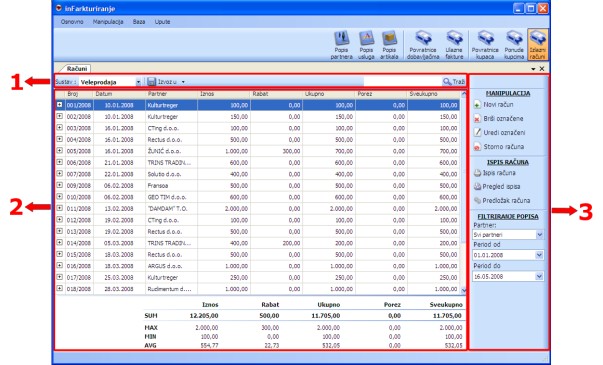
Task: Select partner cell ŽUNIĆ d.o.o.
Action: 172,151
